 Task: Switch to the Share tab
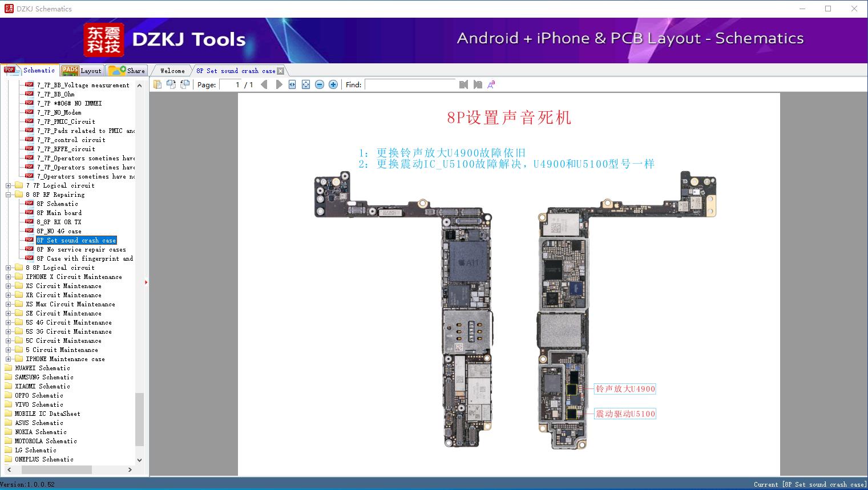click(127, 71)
